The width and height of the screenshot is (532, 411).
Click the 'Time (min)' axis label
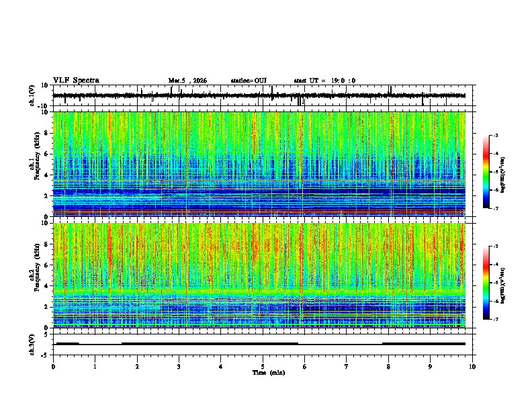point(269,373)
